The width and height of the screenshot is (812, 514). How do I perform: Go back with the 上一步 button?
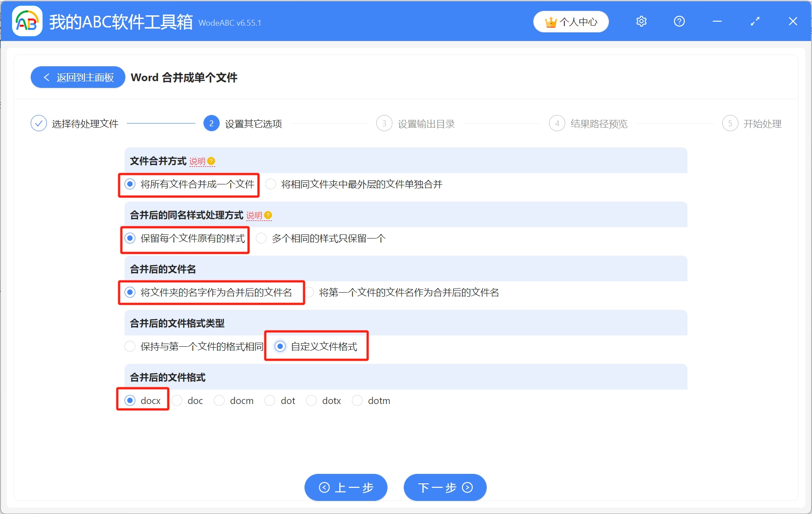pos(346,487)
